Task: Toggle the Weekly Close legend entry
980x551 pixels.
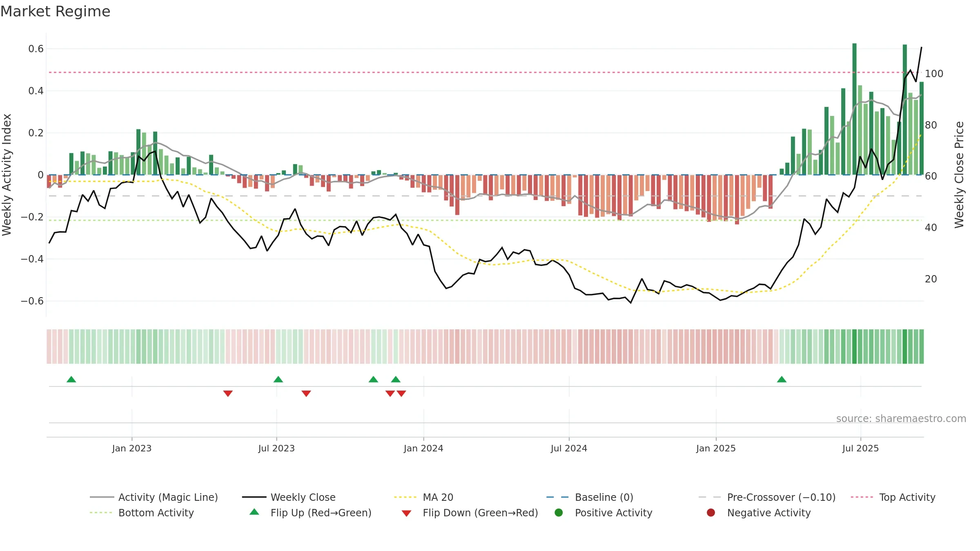Action: pyautogui.click(x=289, y=497)
